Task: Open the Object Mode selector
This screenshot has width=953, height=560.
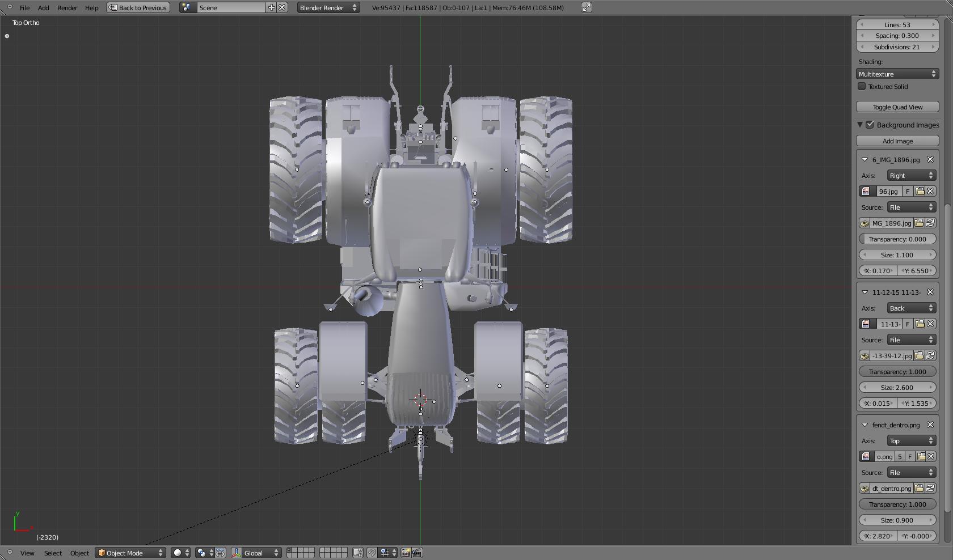Action: (130, 553)
